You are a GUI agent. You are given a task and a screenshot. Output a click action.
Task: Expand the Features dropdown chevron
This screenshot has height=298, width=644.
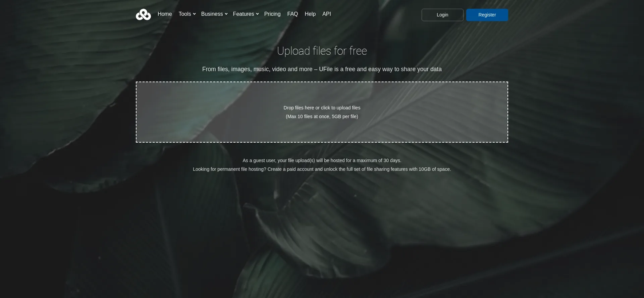(x=257, y=14)
